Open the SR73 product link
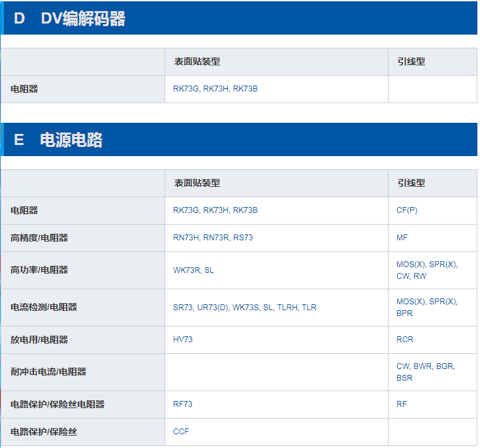Screen dimensions: 480x448 coord(183,308)
